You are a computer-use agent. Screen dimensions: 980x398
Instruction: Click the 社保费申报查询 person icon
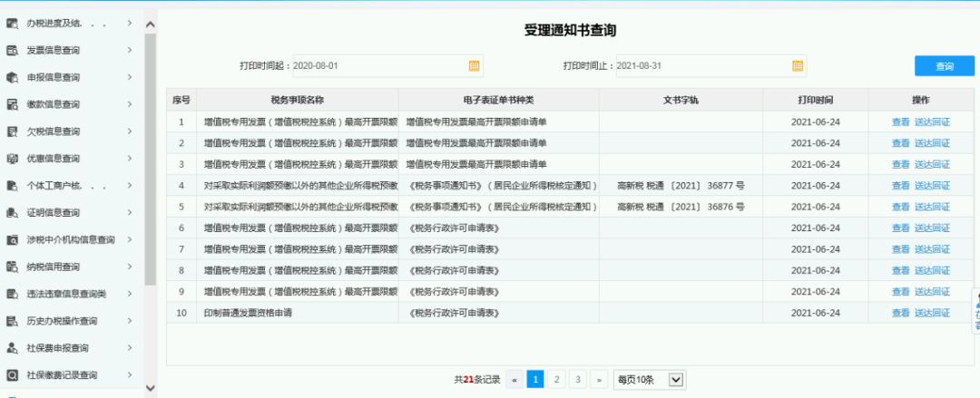[13, 348]
